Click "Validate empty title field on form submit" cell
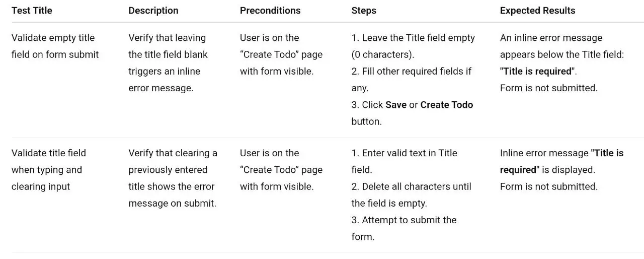644x259 pixels. click(x=55, y=46)
